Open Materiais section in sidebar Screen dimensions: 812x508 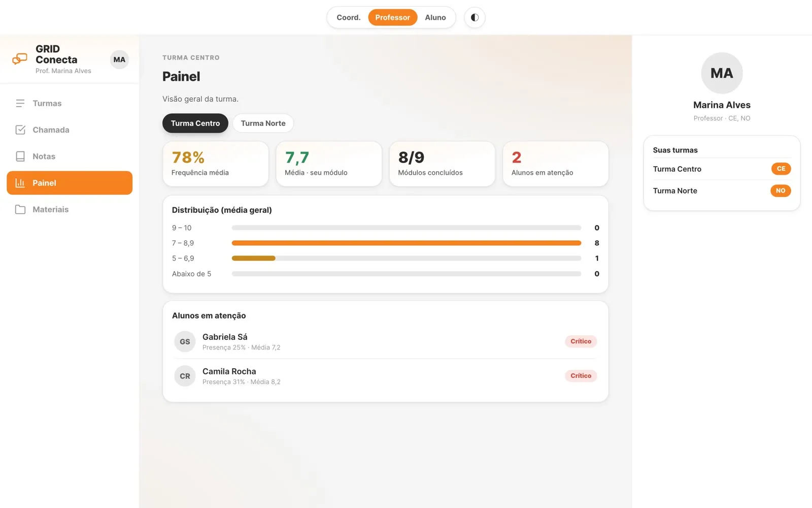point(70,209)
